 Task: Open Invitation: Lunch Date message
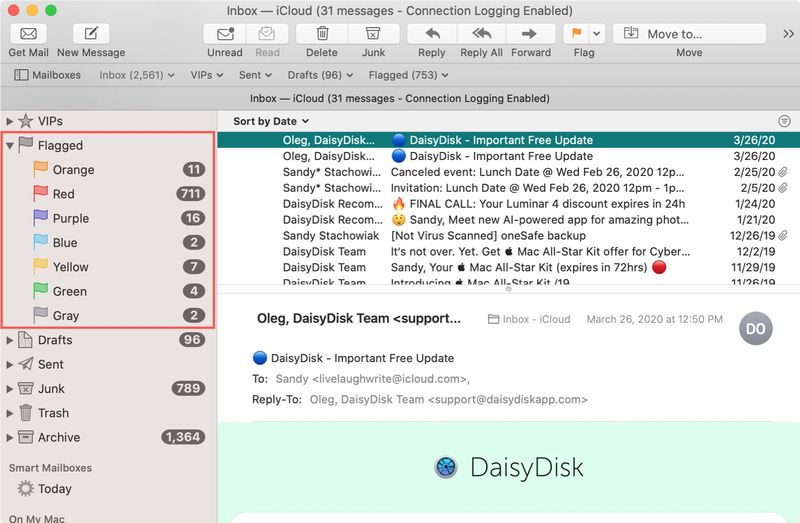point(508,188)
